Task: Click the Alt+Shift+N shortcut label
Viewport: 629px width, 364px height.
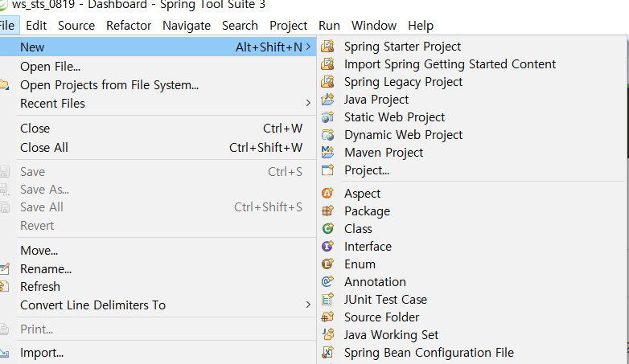Action: [269, 47]
